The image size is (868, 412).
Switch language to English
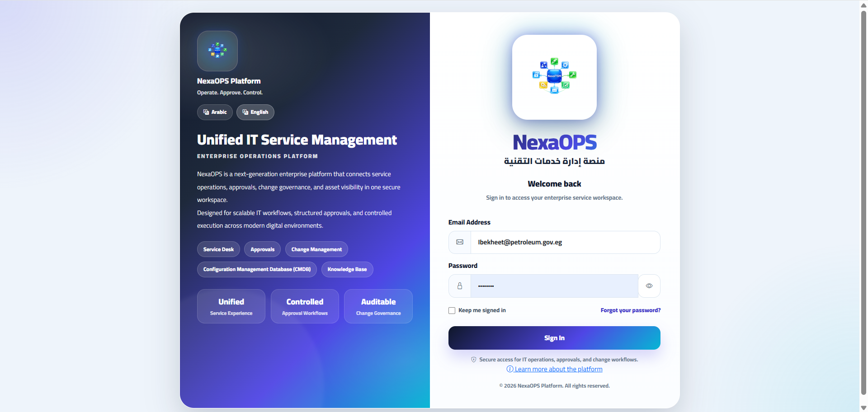(255, 112)
